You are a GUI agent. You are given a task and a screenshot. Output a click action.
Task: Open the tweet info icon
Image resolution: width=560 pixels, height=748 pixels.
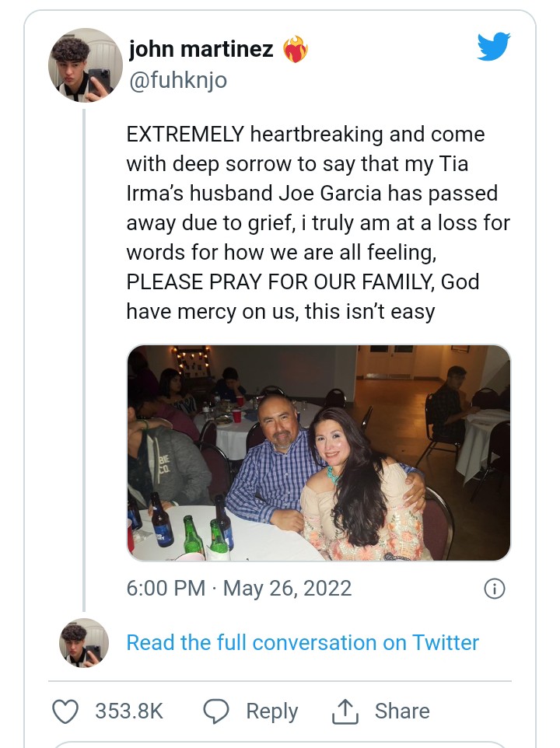point(494,589)
